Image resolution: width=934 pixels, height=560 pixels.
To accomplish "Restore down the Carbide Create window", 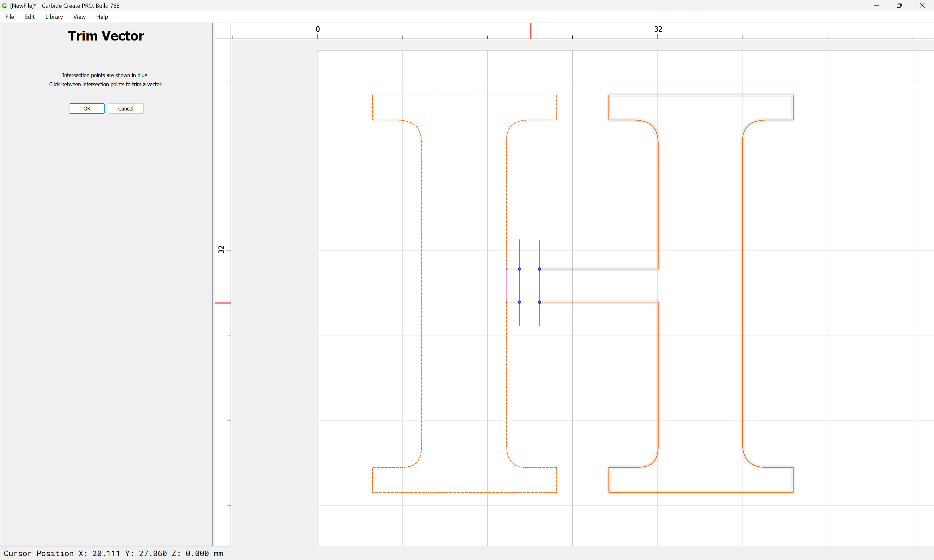I will (899, 6).
